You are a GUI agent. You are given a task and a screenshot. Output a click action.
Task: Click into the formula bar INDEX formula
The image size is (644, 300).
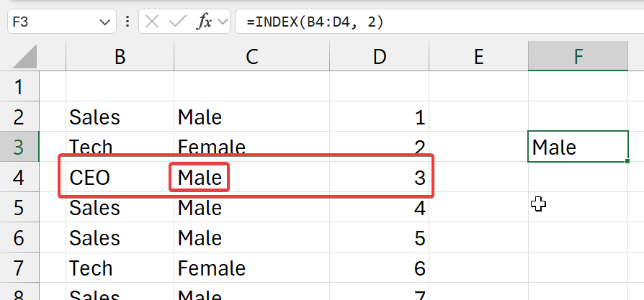click(432, 22)
